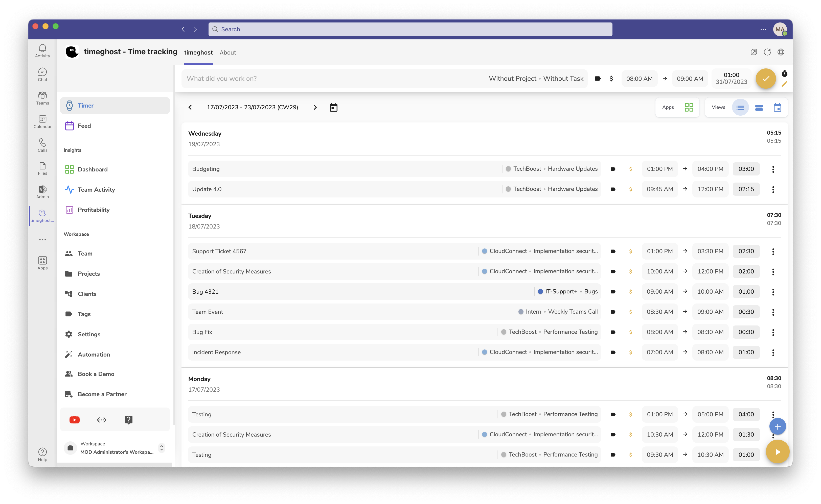The image size is (821, 504).
Task: Select the list view toggle
Action: tap(740, 107)
